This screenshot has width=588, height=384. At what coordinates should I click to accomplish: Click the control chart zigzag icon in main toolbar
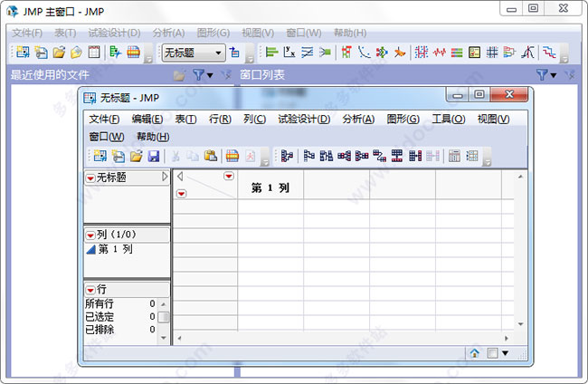439,52
